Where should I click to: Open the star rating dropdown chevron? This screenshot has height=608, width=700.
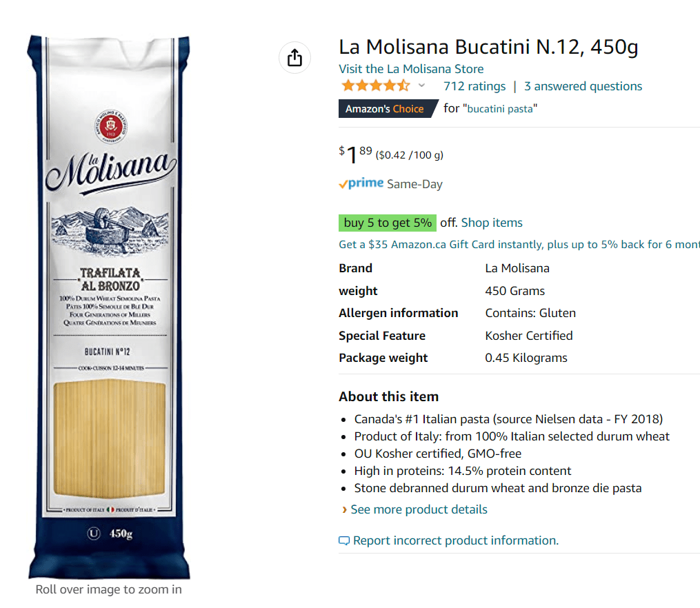point(421,85)
